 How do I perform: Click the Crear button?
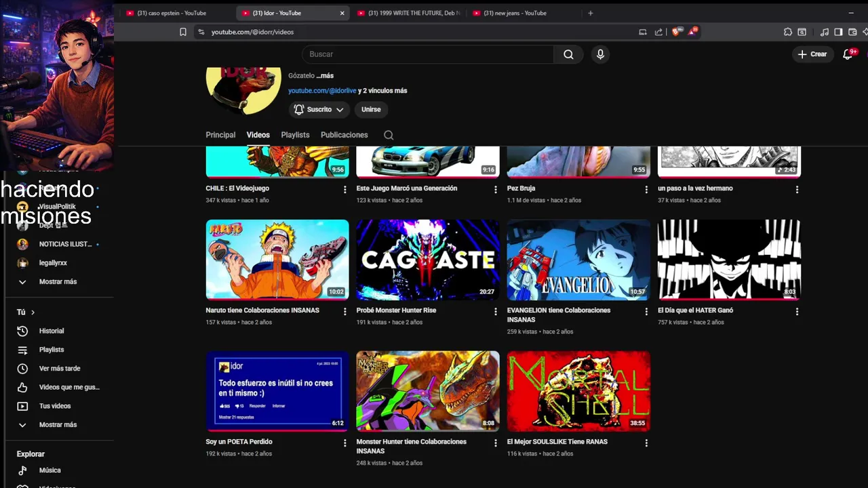pyautogui.click(x=812, y=54)
